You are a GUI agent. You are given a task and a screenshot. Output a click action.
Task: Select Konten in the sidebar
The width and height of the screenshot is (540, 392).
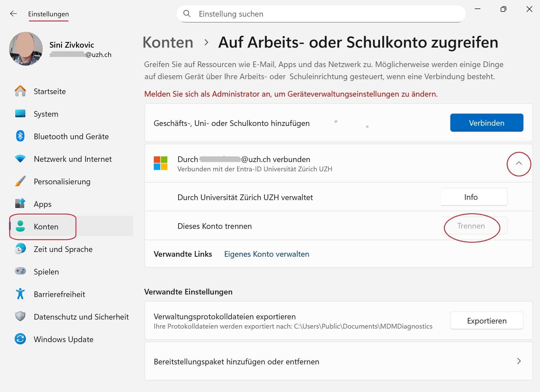coord(46,227)
